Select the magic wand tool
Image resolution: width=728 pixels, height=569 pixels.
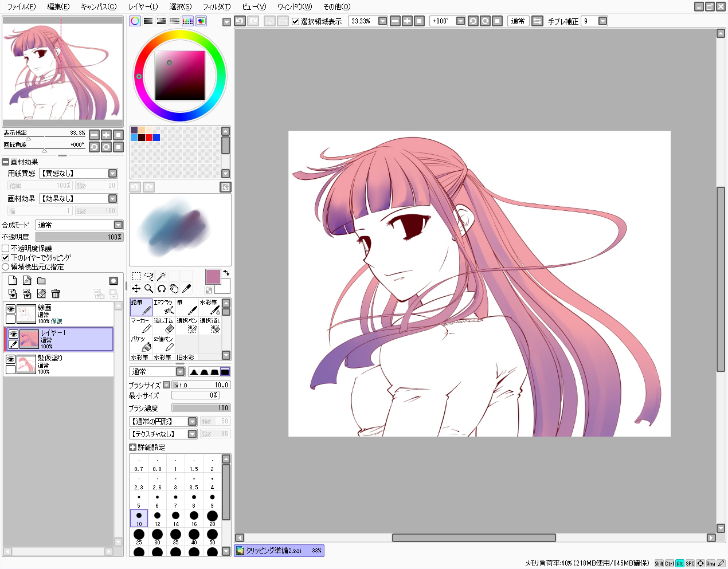[x=162, y=276]
